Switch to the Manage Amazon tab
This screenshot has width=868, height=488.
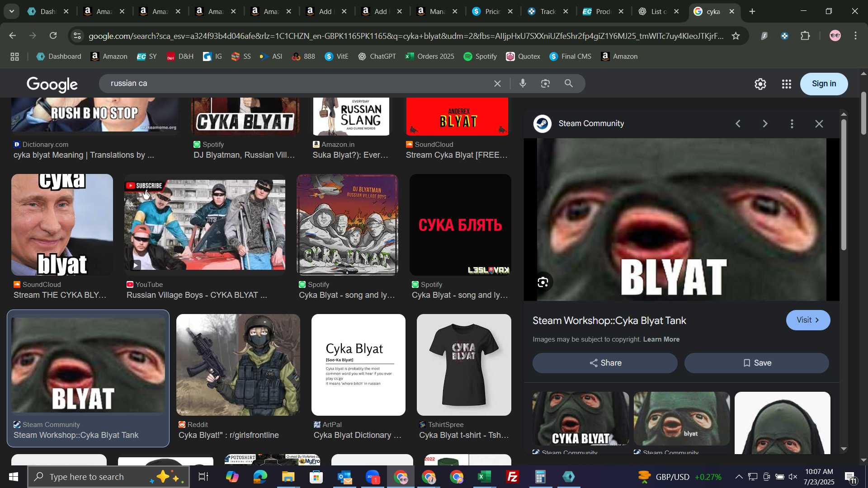(x=436, y=12)
